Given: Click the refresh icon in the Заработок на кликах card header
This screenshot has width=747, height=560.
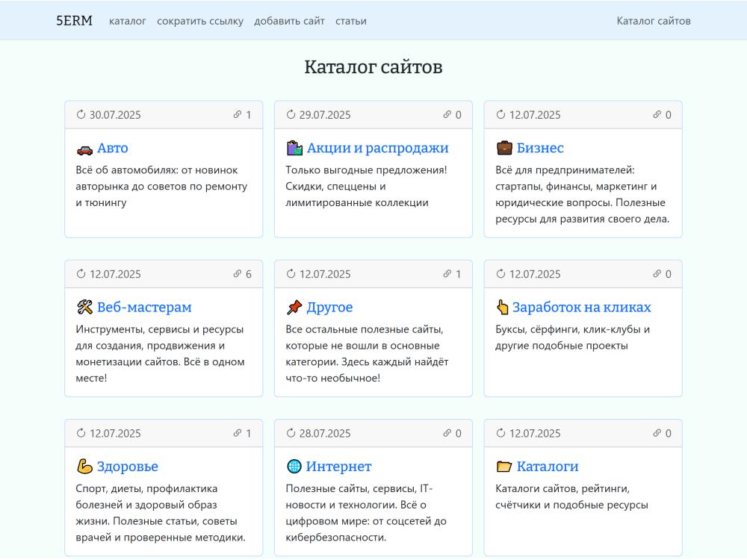Looking at the screenshot, I should 500,273.
